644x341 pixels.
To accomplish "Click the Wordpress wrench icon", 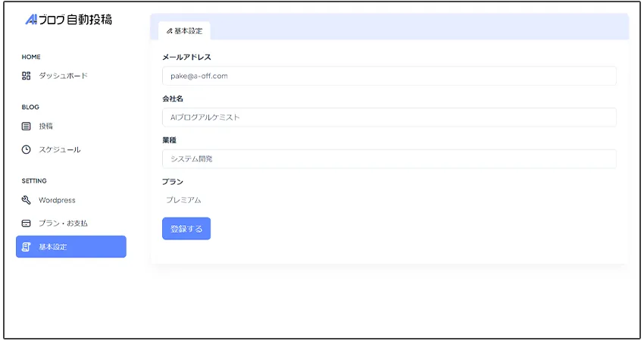I will click(27, 200).
